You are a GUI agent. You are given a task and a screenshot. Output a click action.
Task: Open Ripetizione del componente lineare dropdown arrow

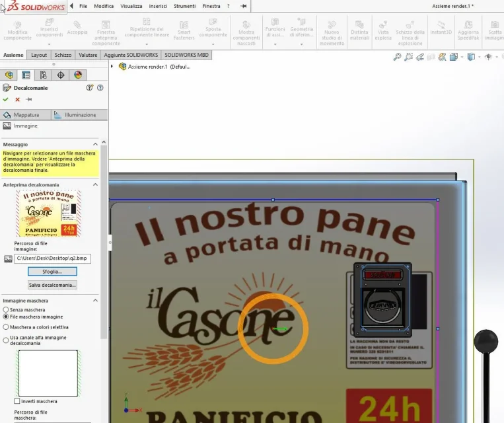(x=147, y=44)
